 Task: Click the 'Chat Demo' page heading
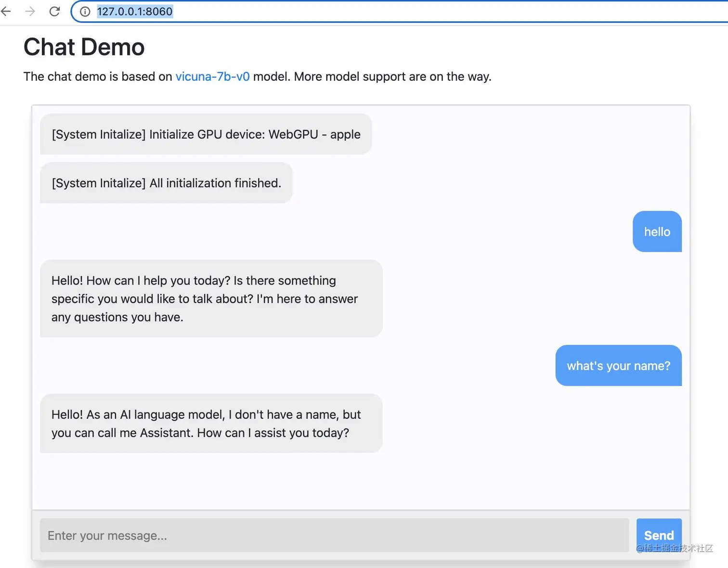(x=84, y=47)
